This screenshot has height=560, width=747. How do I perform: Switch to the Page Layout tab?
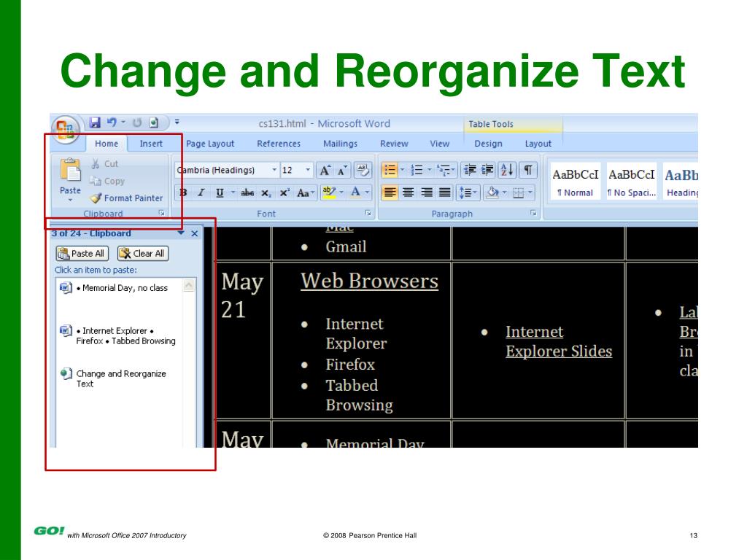[210, 144]
